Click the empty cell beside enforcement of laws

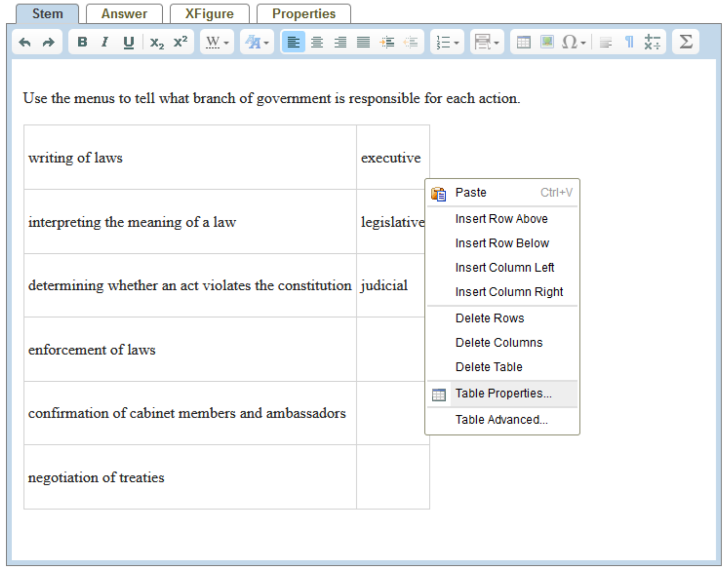coord(390,349)
